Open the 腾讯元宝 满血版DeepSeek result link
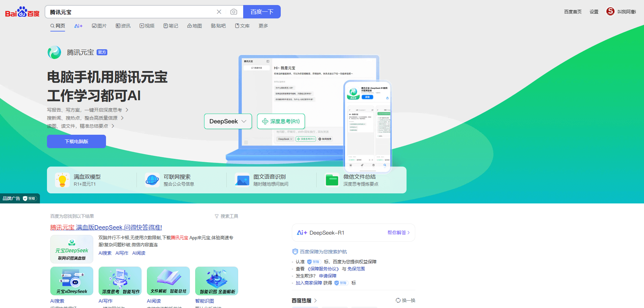This screenshot has width=644, height=308. pos(106,228)
